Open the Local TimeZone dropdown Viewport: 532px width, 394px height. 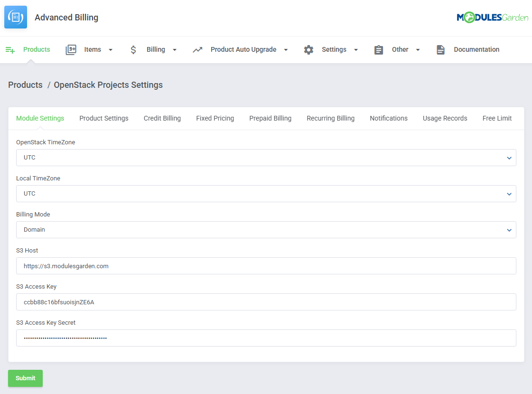coord(266,194)
